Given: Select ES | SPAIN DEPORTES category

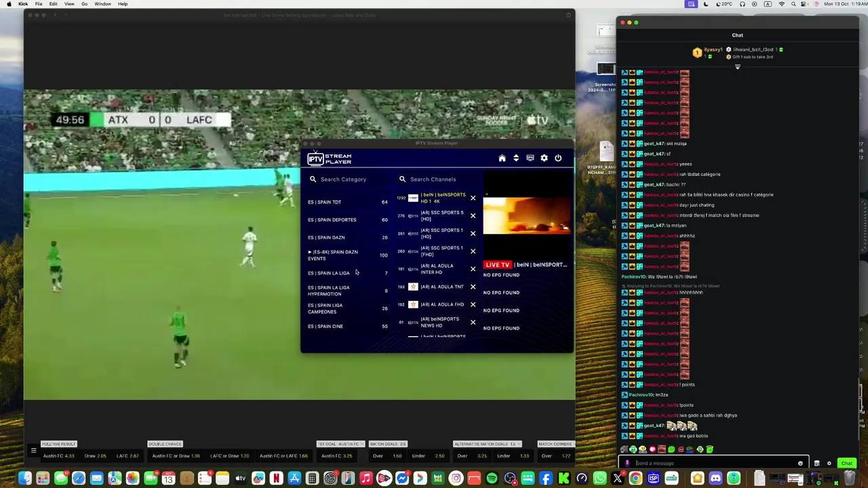Looking at the screenshot, I should click(348, 220).
